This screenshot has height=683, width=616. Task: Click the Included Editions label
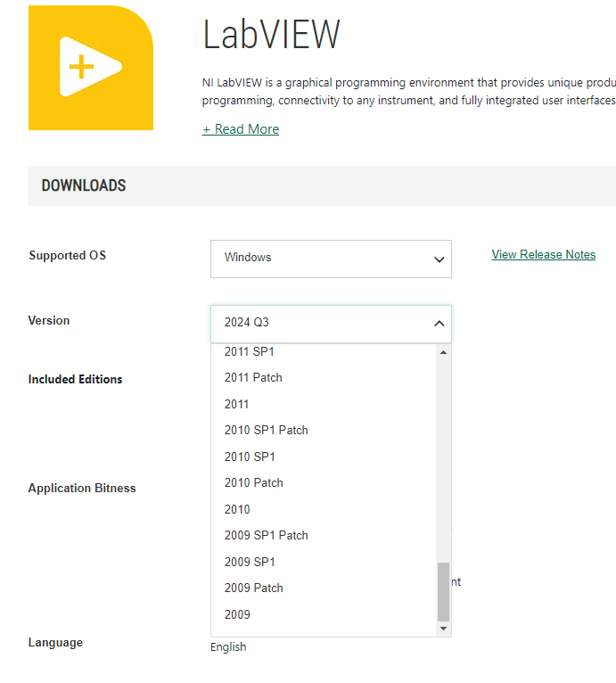[76, 380]
